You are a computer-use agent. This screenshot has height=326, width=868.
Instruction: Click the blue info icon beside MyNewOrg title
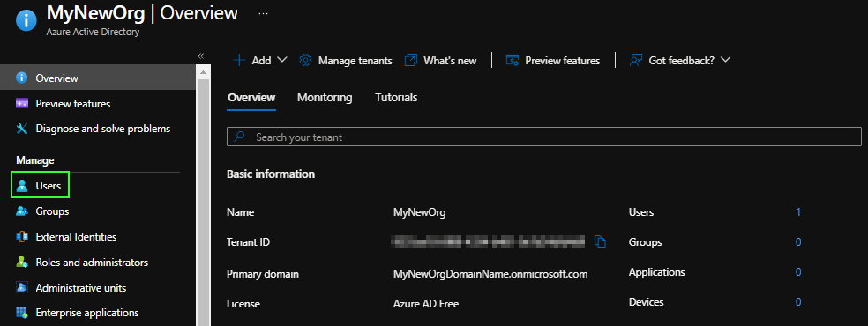(x=26, y=21)
